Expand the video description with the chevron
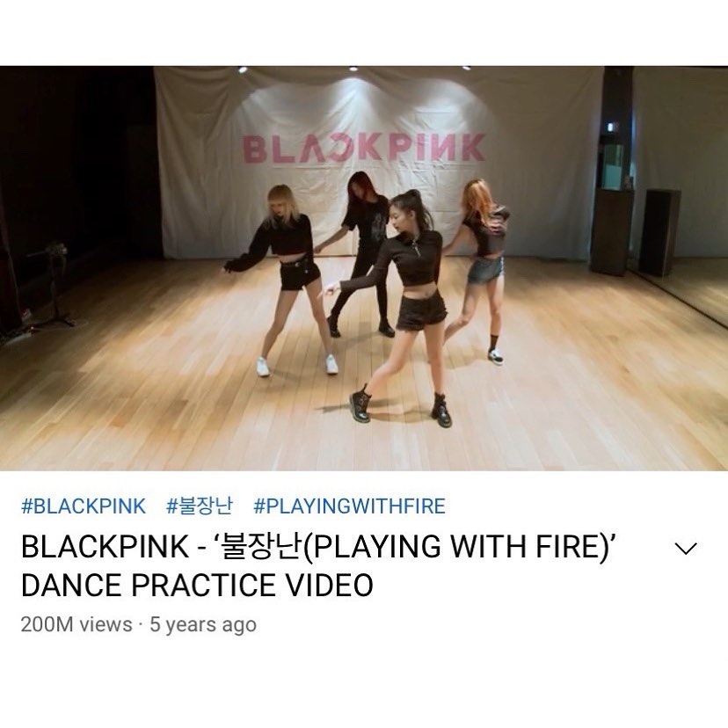The height and width of the screenshot is (728, 728). (x=686, y=549)
